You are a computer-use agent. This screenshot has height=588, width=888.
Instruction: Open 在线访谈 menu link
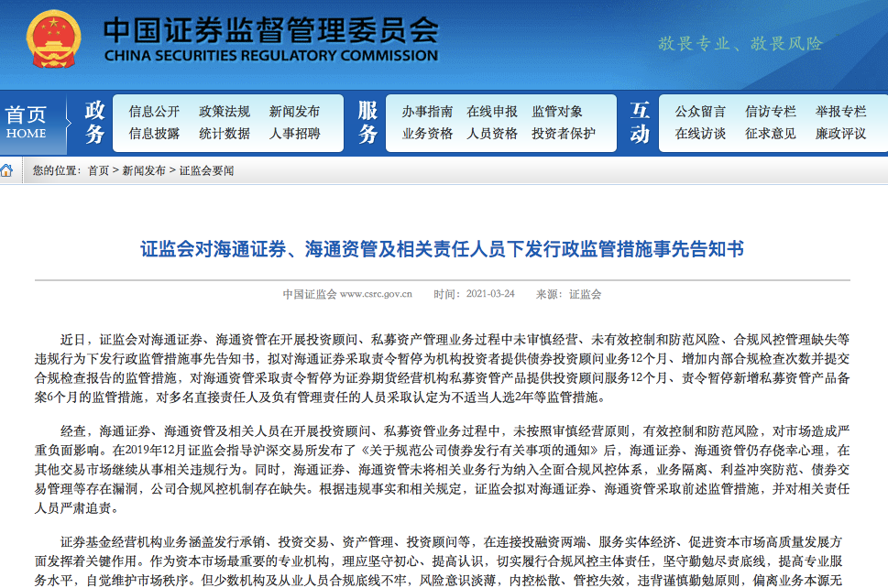click(x=700, y=134)
